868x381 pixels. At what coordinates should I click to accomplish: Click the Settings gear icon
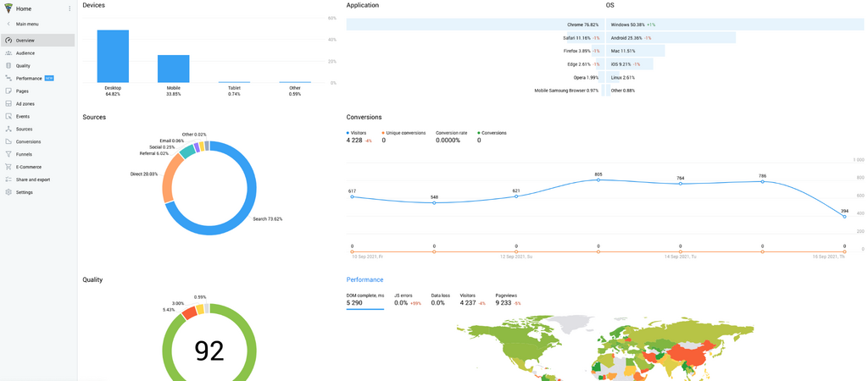coord(8,192)
